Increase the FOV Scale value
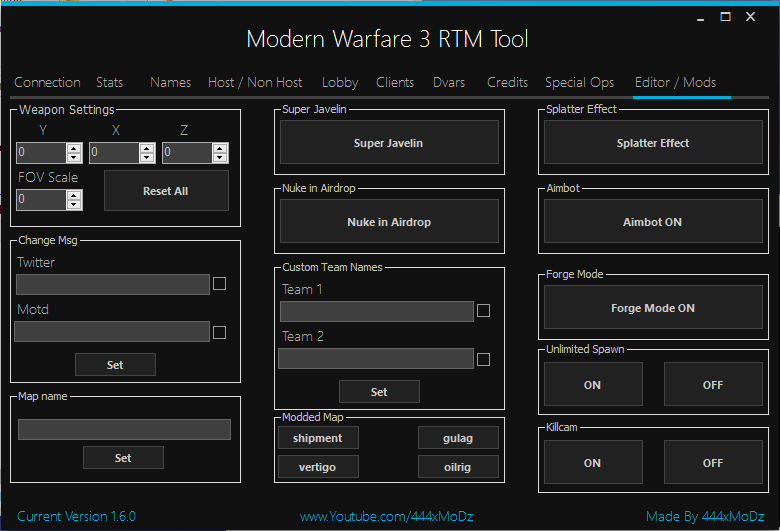Viewport: 780px width, 531px height. coord(74,196)
